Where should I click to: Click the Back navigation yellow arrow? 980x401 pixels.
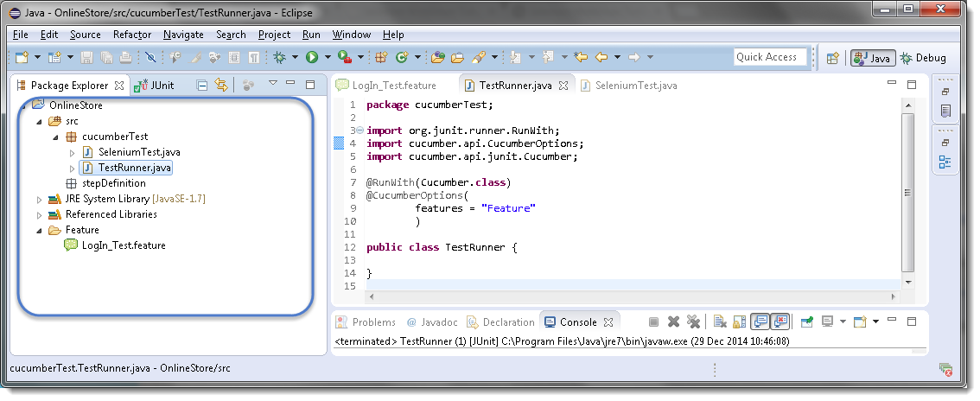(x=601, y=57)
